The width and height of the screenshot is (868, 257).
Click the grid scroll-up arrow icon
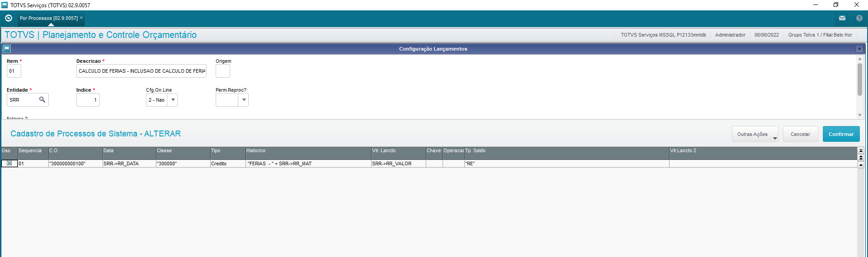861,165
